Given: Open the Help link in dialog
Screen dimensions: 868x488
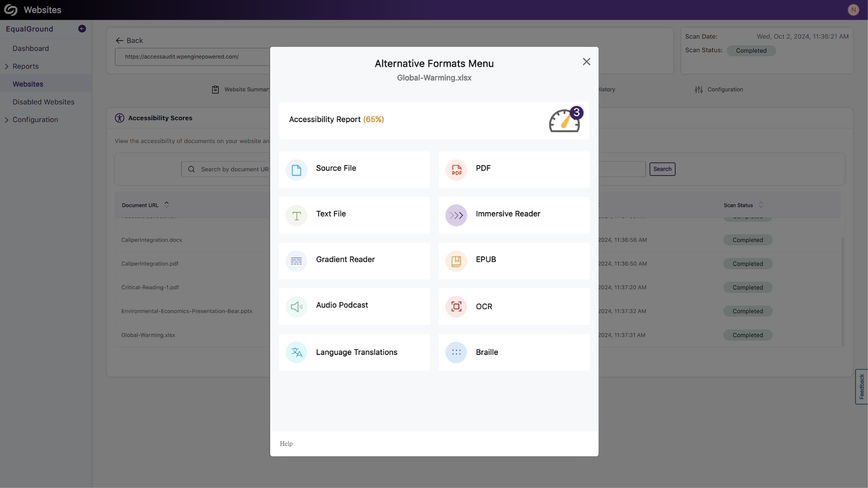Looking at the screenshot, I should pos(286,444).
